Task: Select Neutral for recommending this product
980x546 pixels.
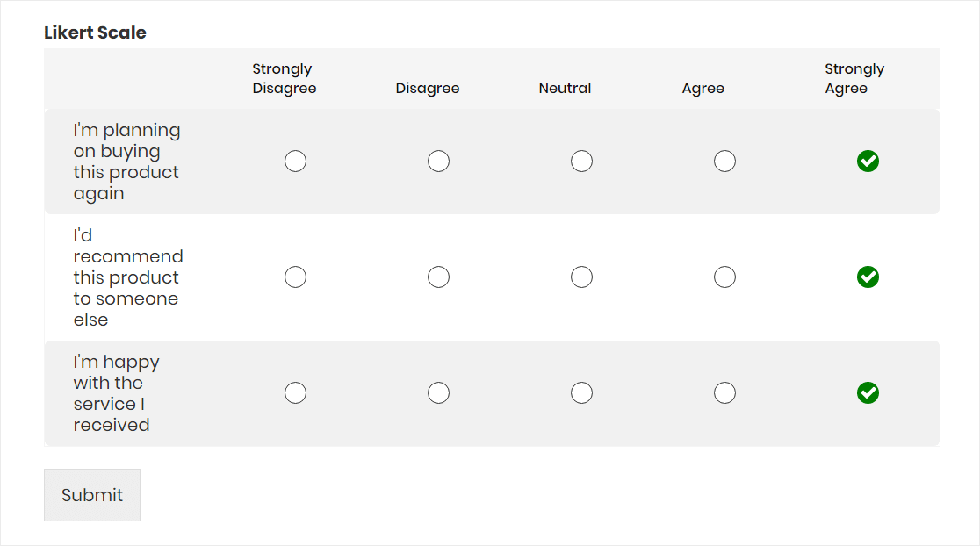Action: [x=581, y=277]
